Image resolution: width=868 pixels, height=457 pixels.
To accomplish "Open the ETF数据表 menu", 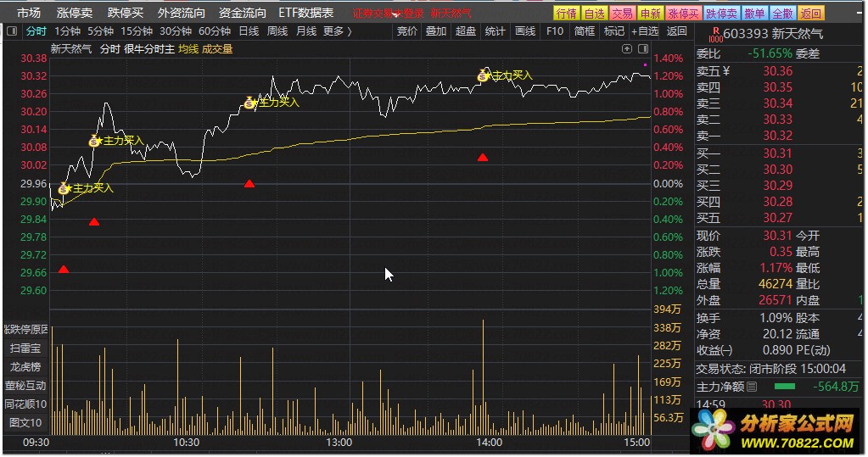I will [x=306, y=13].
